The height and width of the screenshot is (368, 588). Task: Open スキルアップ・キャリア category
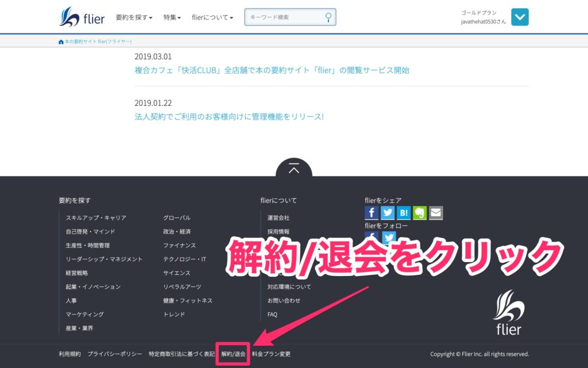96,218
